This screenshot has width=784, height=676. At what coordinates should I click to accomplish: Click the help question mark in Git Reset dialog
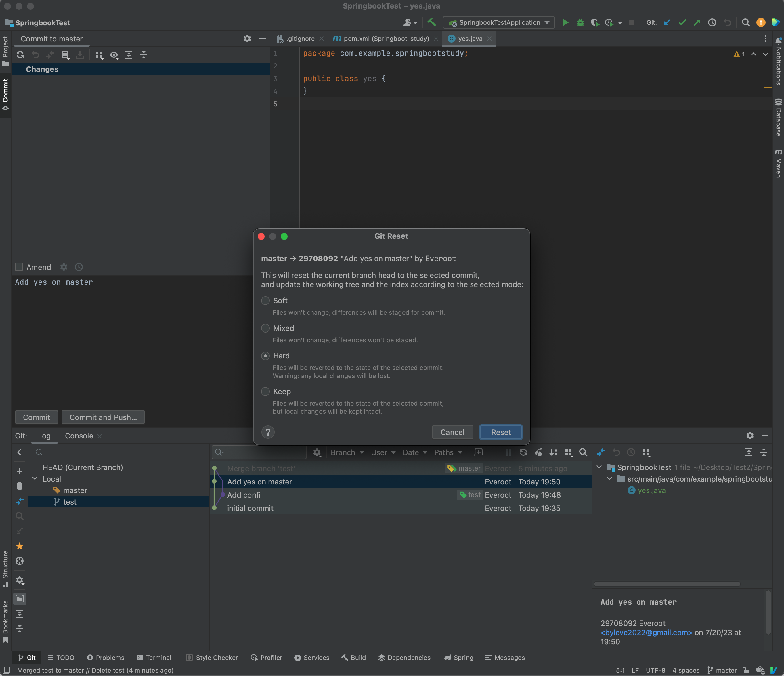268,432
